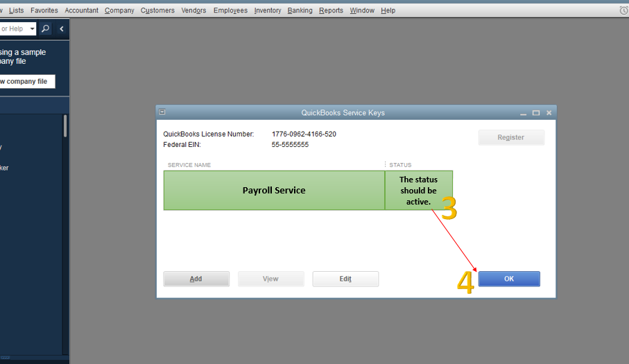Open the Service Keys window system menu icon

[162, 112]
